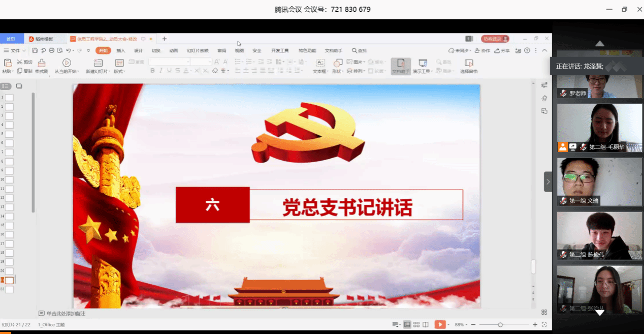Undo the last action
This screenshot has height=334, width=644.
point(69,50)
